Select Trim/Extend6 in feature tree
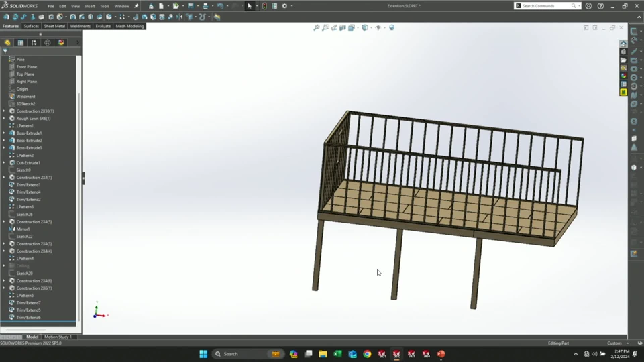644x362 pixels. [28, 318]
